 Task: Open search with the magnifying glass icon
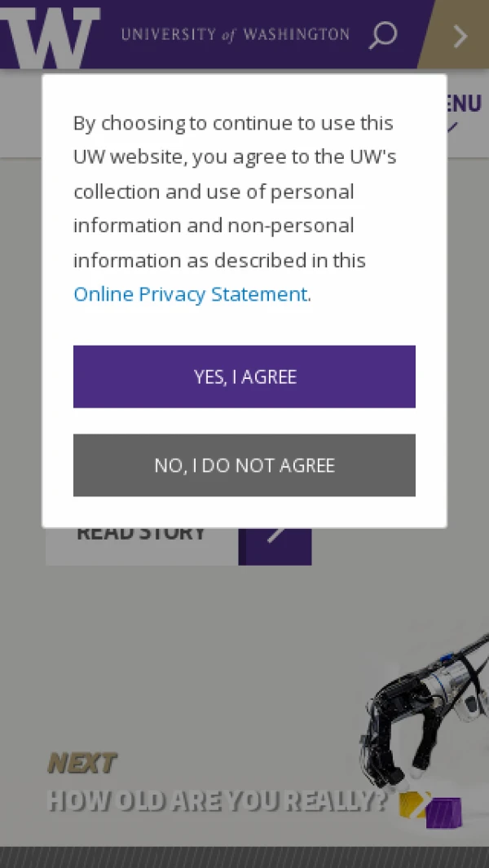tap(382, 35)
